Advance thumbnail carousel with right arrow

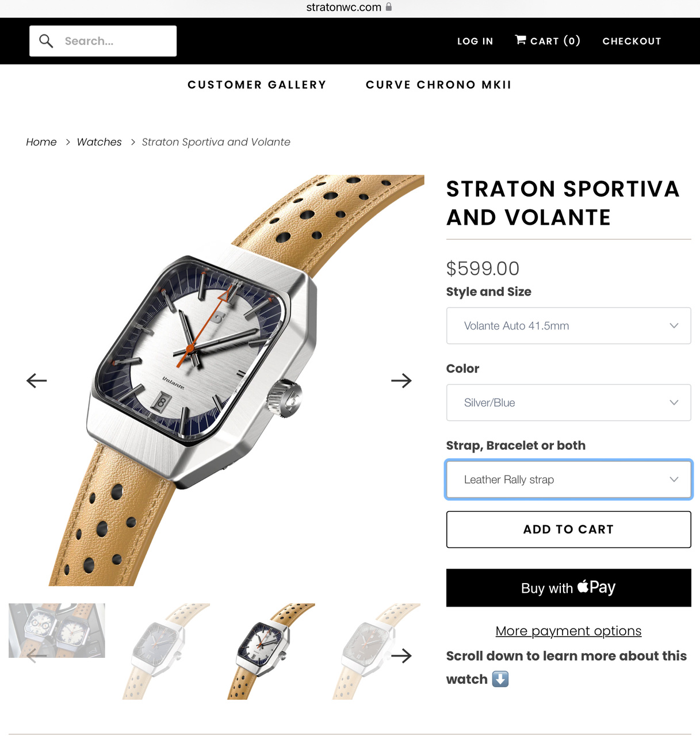pos(401,655)
